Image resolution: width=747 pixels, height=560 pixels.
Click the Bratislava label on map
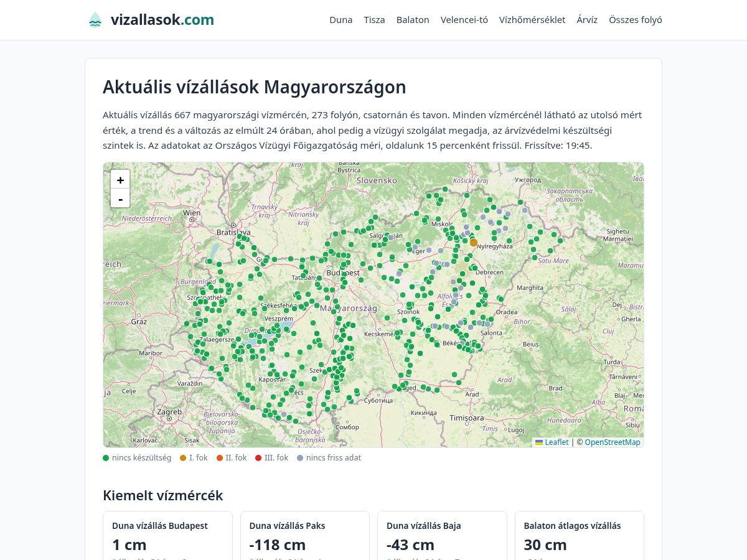pos(233,232)
